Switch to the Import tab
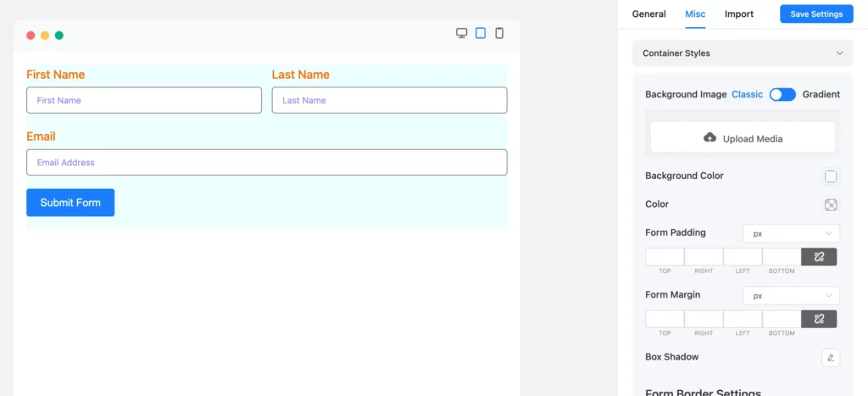Screen dimensions: 868x396 click(739, 14)
